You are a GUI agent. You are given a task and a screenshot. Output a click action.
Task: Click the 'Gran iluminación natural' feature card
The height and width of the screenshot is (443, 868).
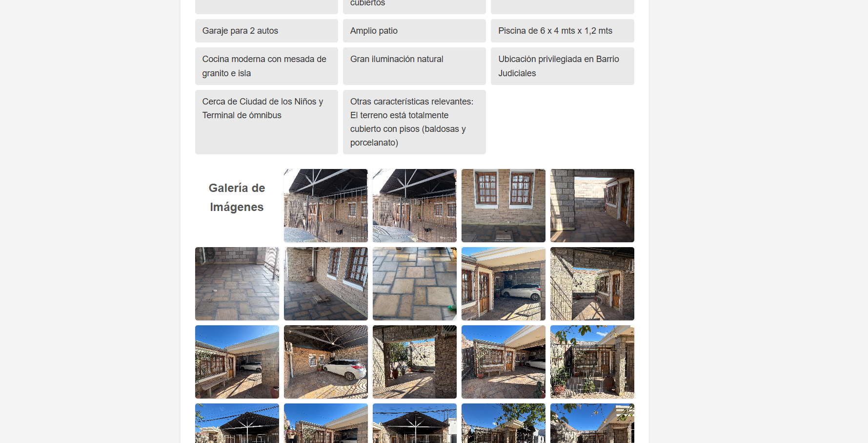(x=414, y=66)
